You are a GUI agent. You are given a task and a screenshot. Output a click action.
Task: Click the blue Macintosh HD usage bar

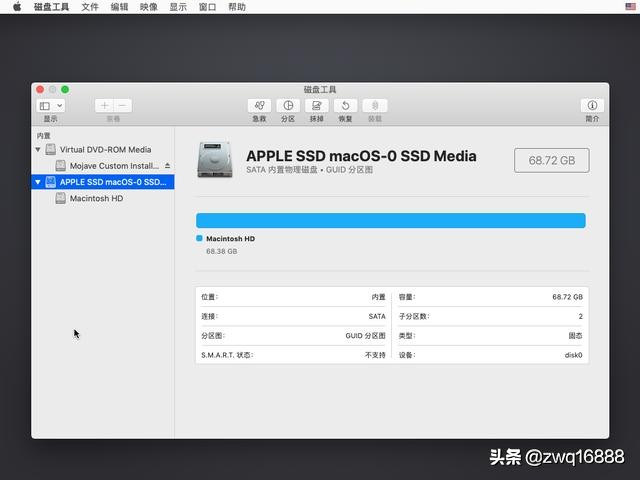pos(390,221)
